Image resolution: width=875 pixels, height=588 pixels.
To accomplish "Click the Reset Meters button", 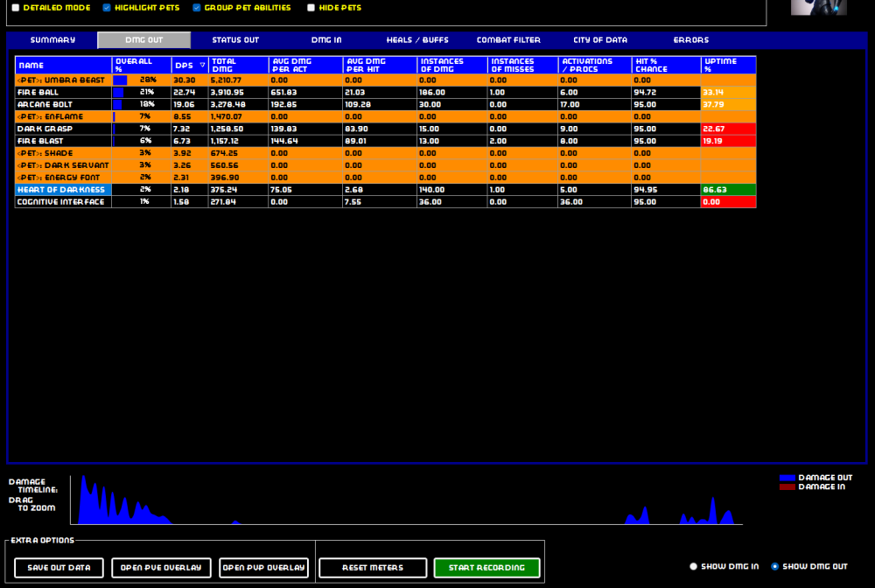I will 373,568.
